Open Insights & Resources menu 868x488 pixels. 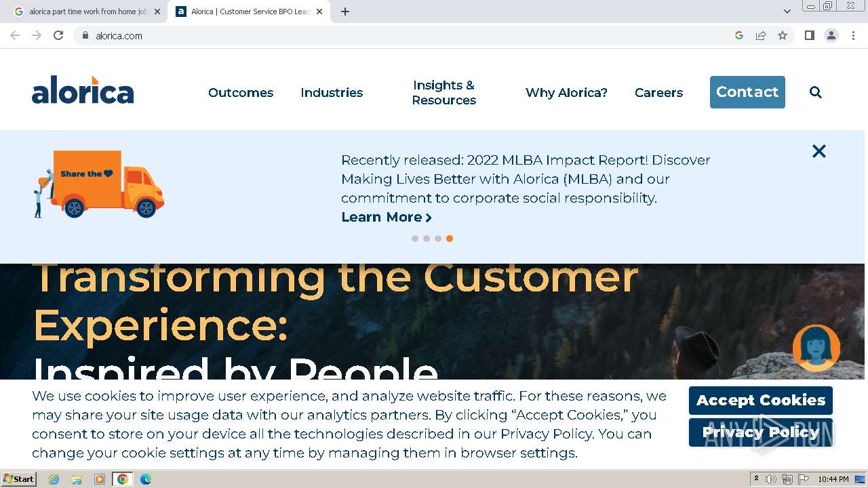click(443, 92)
